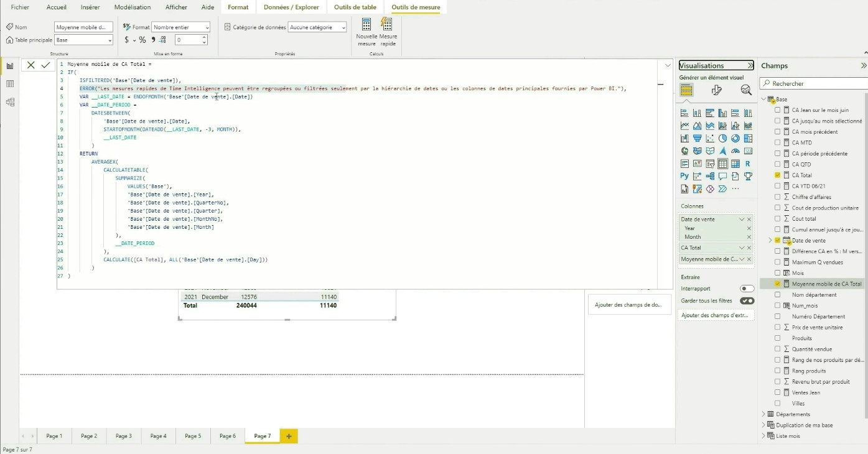Screen dimensions: 868x454
Task: Open the Catégorie de données dropdown
Action: (x=317, y=27)
